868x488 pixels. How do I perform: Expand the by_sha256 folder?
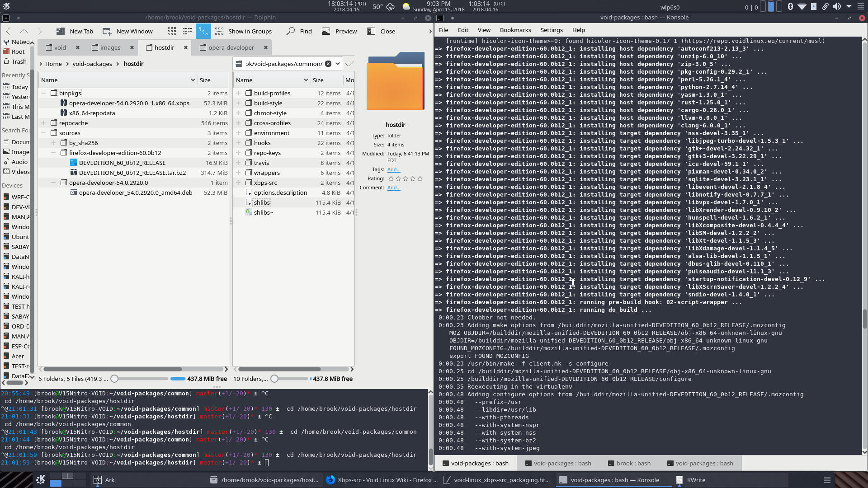(53, 143)
